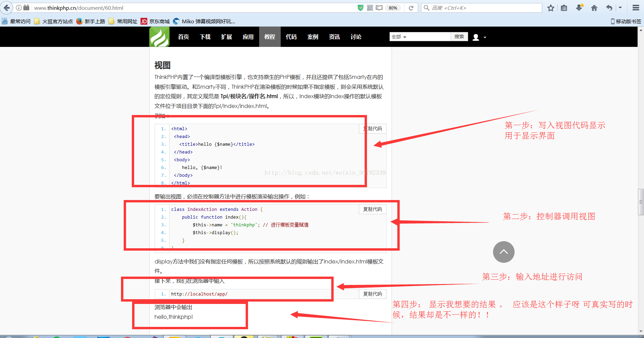Reset the 80% zoom level indicator
Screen dimensions: 644x338
coord(393,8)
